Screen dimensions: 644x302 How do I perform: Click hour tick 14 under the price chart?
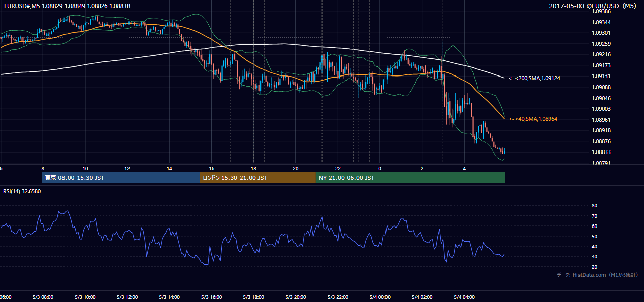coord(169,168)
